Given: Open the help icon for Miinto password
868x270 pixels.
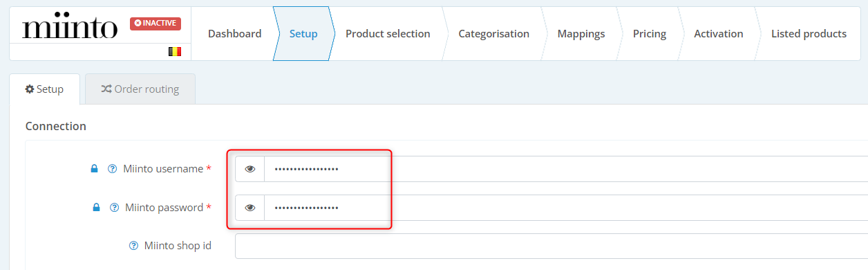Looking at the screenshot, I should point(115,208).
